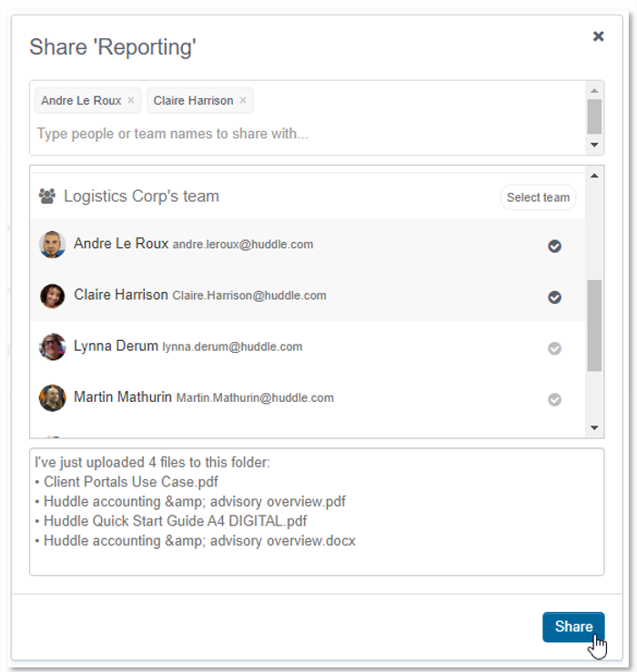Click team list scroll down arrow
This screenshot has width=637, height=672.
(594, 427)
